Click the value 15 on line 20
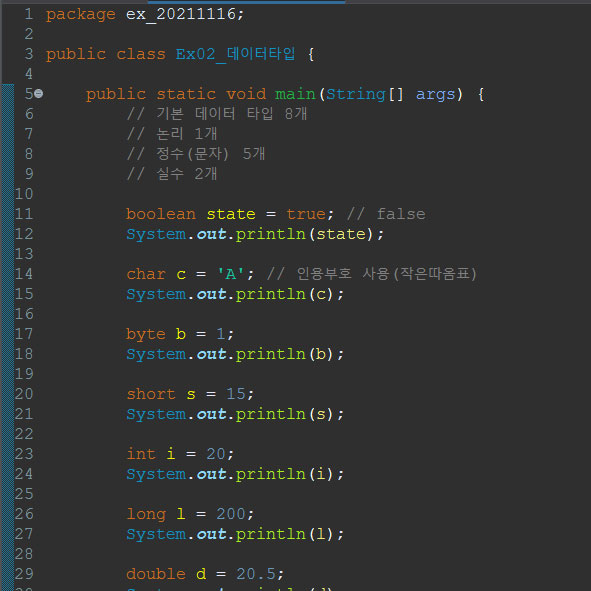The height and width of the screenshot is (591, 591). [236, 394]
